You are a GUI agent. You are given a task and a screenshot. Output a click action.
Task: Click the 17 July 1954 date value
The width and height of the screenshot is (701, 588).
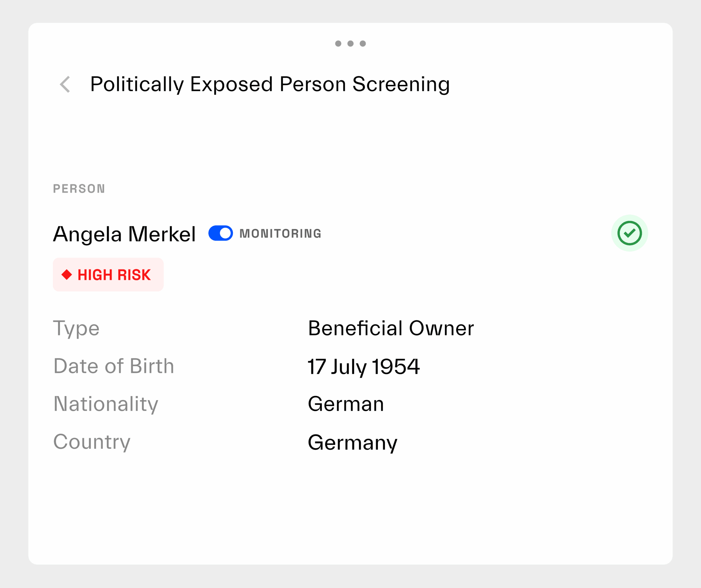tap(363, 366)
